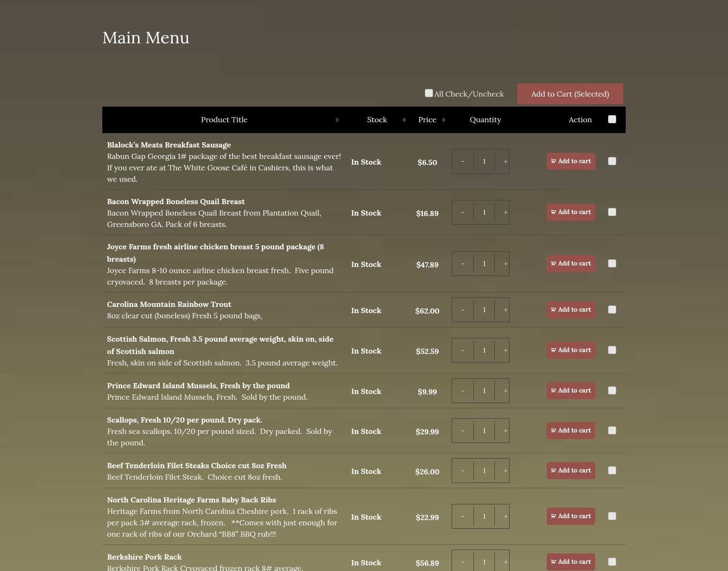Click plus for Carolina Mountain Rainbow Trout quantity
The width and height of the screenshot is (728, 571).
coord(505,310)
